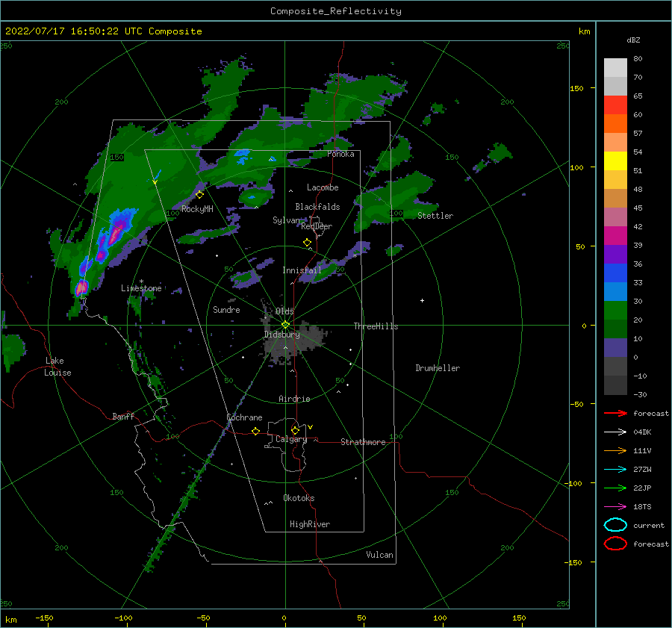Click the green 22JP arrow icon

(x=615, y=488)
